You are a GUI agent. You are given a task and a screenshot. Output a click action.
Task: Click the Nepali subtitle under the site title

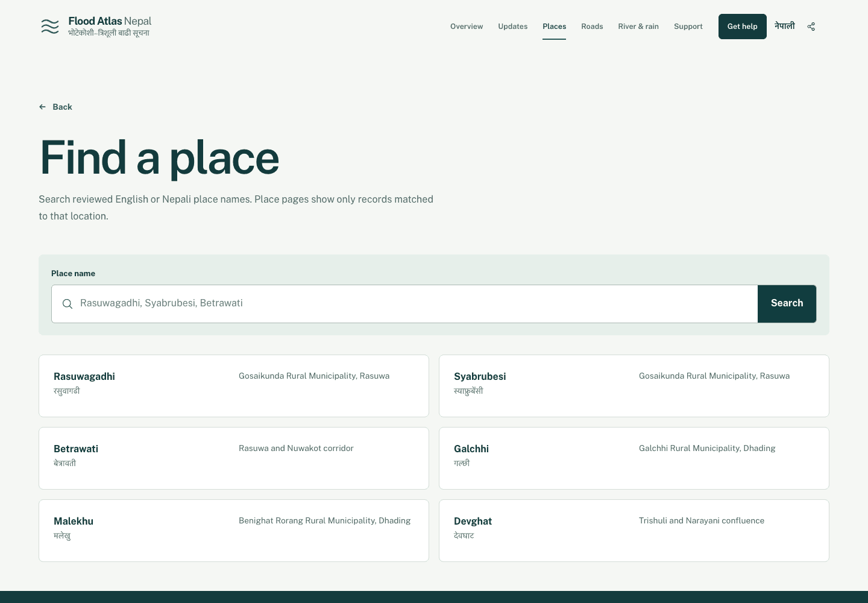click(108, 33)
